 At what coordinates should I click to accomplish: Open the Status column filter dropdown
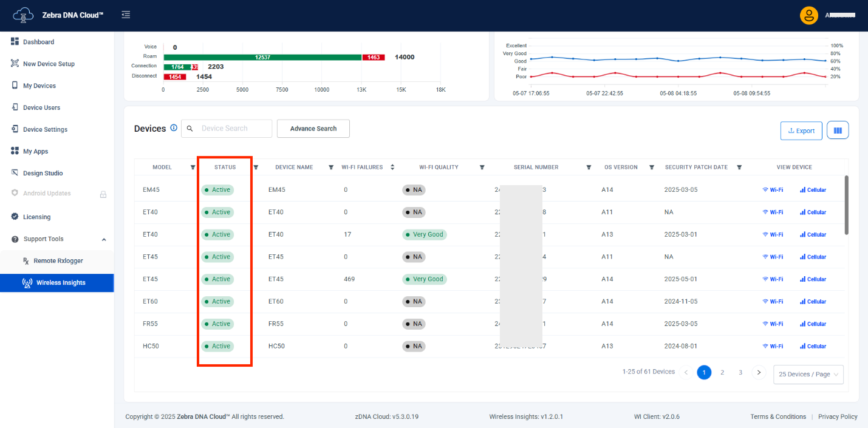256,168
